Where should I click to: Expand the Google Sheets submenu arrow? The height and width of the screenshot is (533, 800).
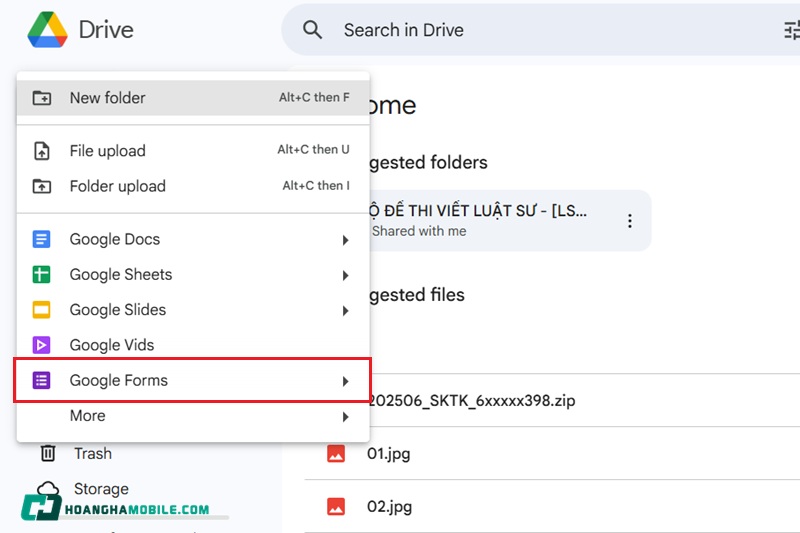point(345,275)
